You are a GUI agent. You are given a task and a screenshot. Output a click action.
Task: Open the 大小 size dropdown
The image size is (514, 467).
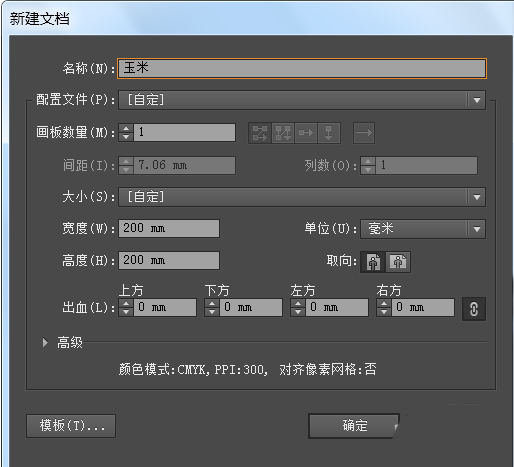click(302, 197)
